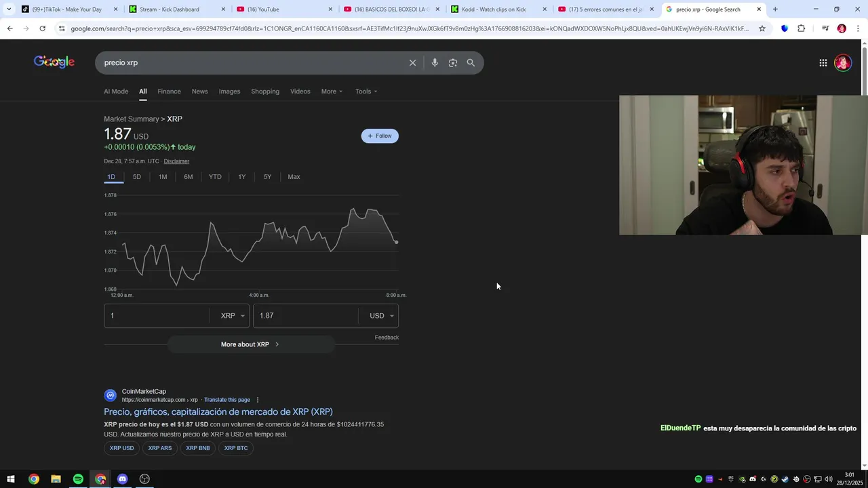Open File Explorer from the taskbar
Image resolution: width=868 pixels, height=488 pixels.
(56, 479)
